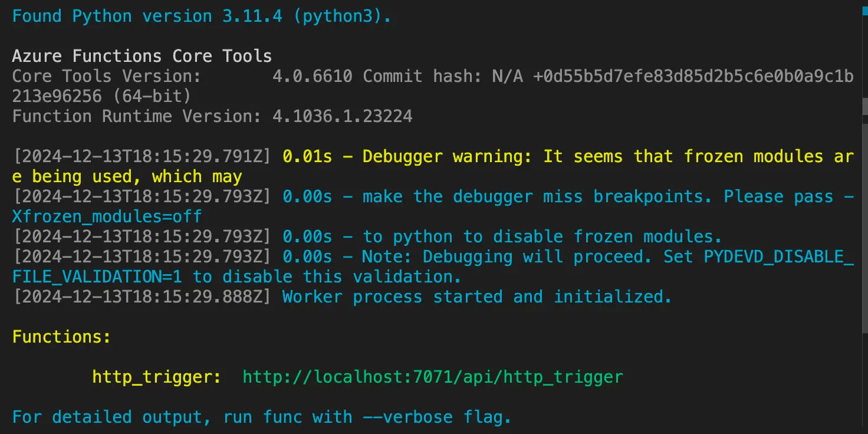Open the localhost:7071 http_trigger URL
Image resolution: width=868 pixels, height=434 pixels.
(x=432, y=377)
